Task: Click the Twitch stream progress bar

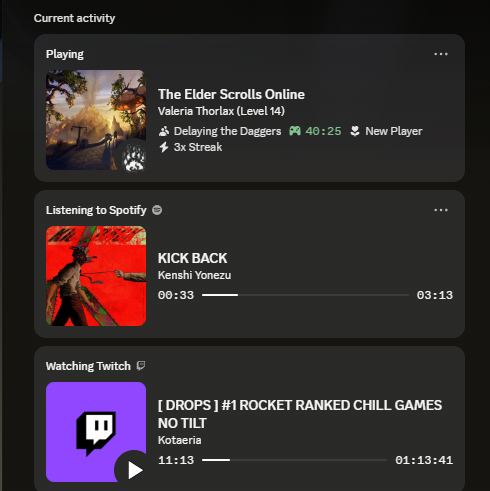Action: (x=294, y=460)
